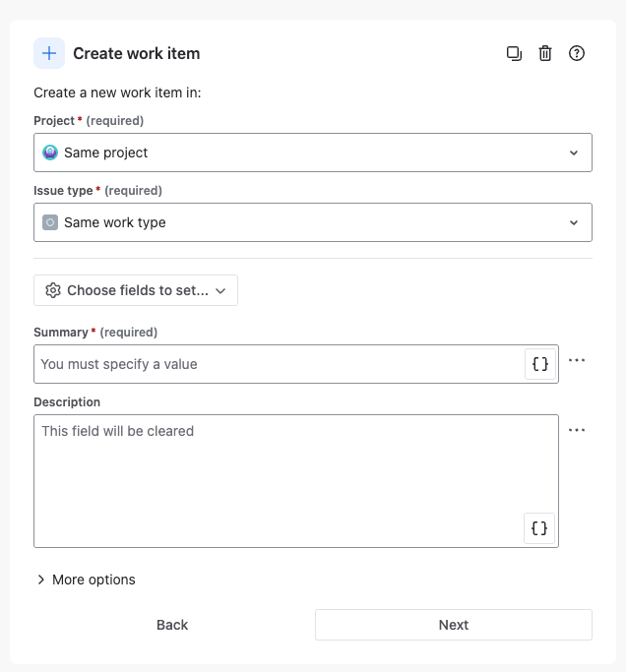Focus the Summary input field
The image size is (626, 672).
click(x=279, y=364)
